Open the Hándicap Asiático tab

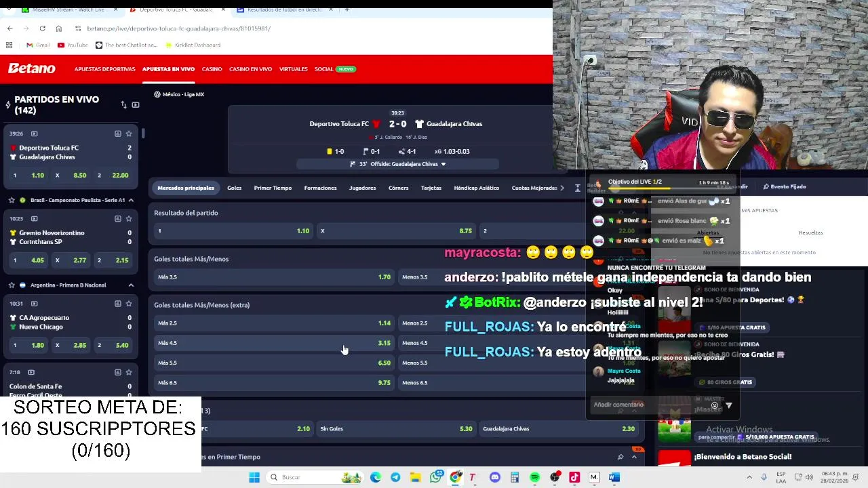tap(476, 188)
